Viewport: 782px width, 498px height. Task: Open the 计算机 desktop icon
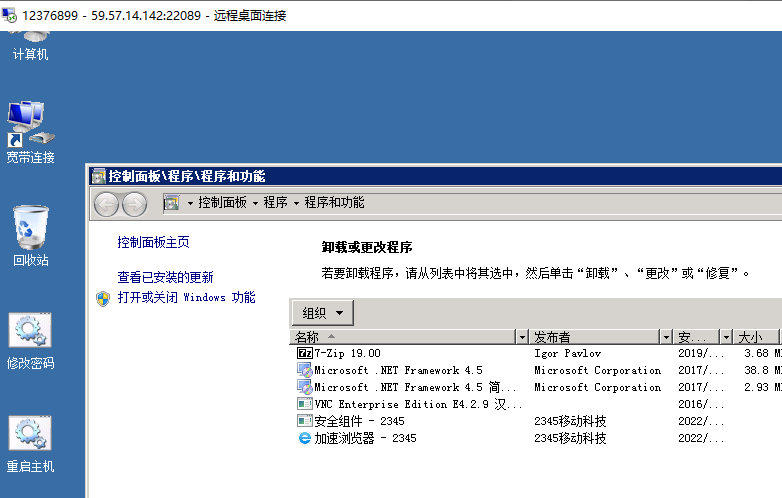click(30, 46)
